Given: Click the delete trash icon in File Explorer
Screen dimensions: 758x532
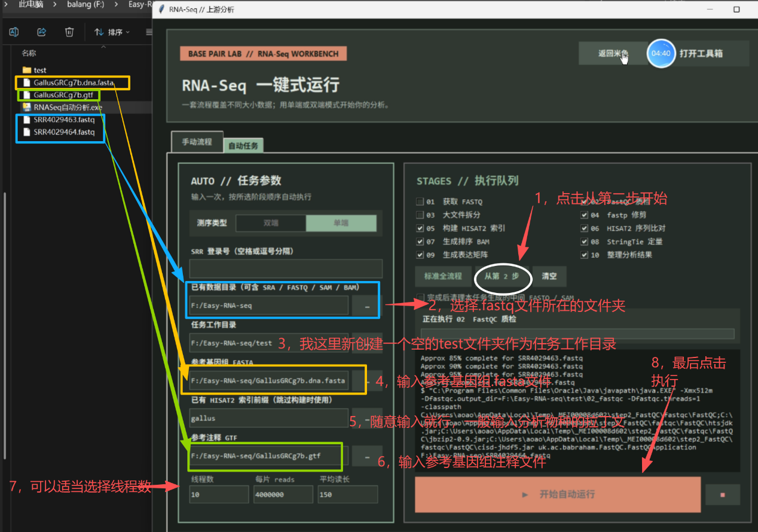Looking at the screenshot, I should [69, 32].
